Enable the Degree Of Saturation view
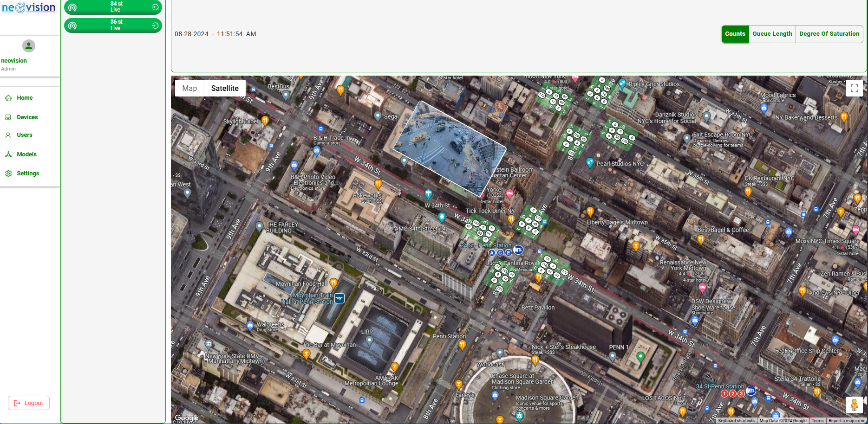Image resolution: width=868 pixels, height=424 pixels. click(829, 34)
